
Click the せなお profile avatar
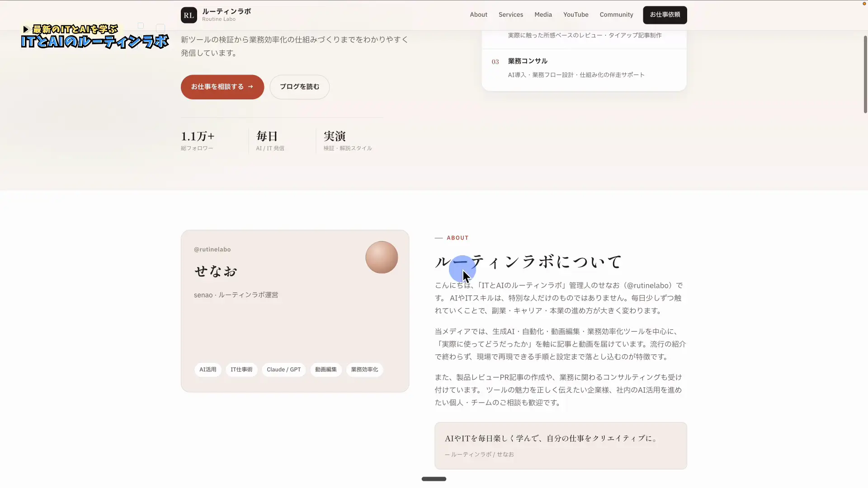(382, 257)
